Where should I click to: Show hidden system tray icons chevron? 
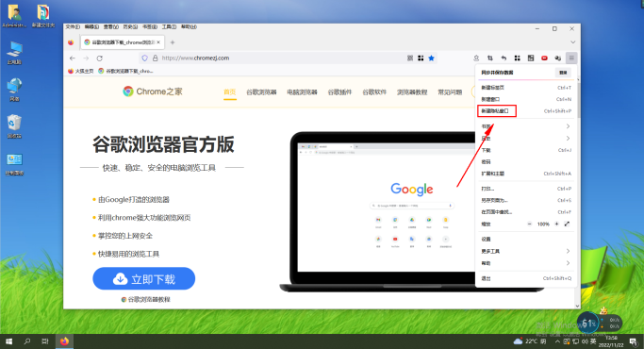(x=557, y=341)
